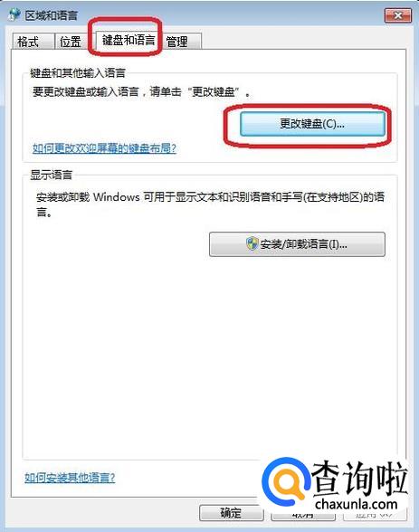Click the 键盘和其他输入语言 group label
This screenshot has height=532, width=419.
(78, 72)
